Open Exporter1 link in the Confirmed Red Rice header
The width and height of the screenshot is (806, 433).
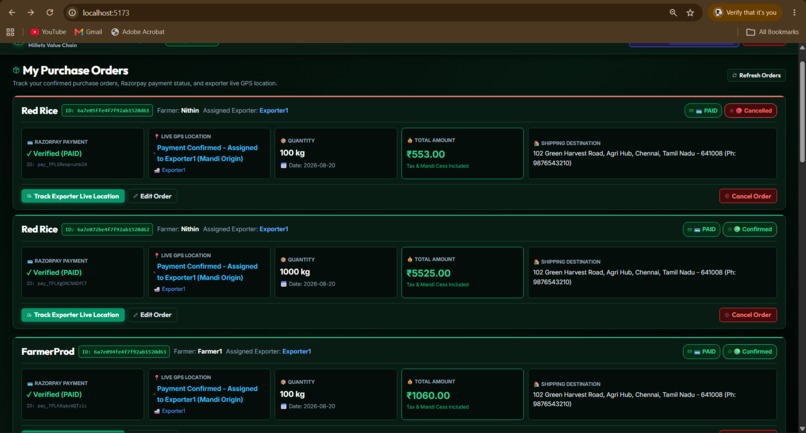[273, 229]
